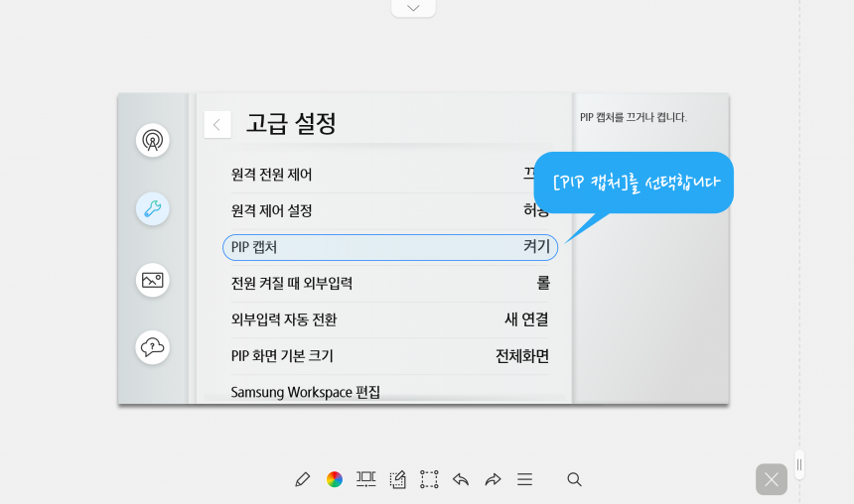Activate the dashed selection box tool

[x=429, y=479]
